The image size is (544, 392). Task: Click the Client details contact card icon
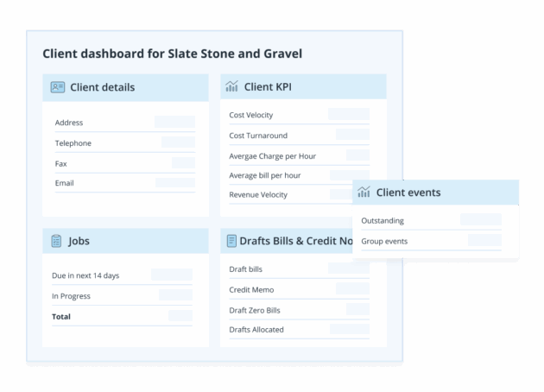58,87
